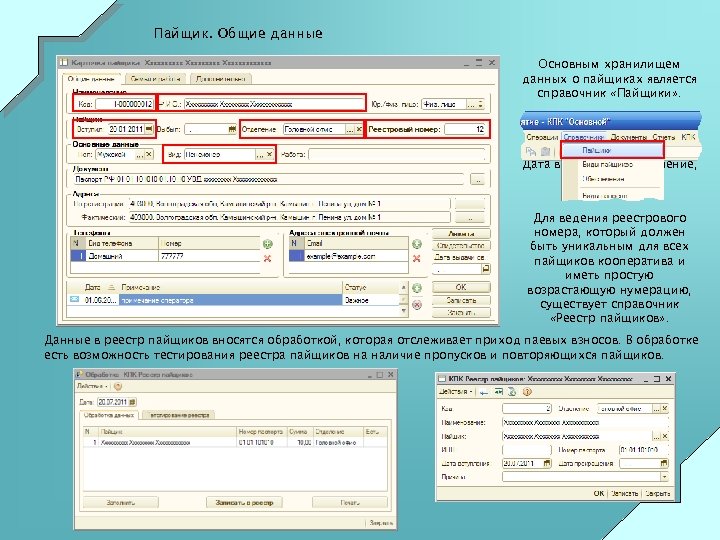
Task: Delete email row with red X
Action: [x=416, y=259]
